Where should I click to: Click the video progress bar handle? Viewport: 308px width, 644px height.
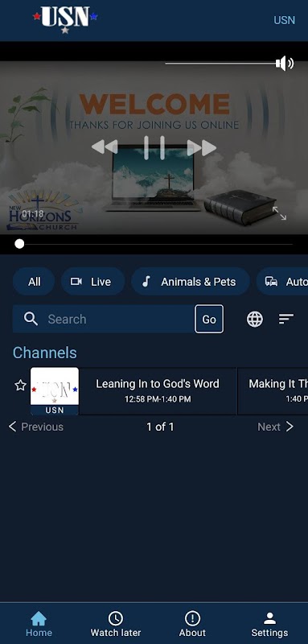pos(19,244)
